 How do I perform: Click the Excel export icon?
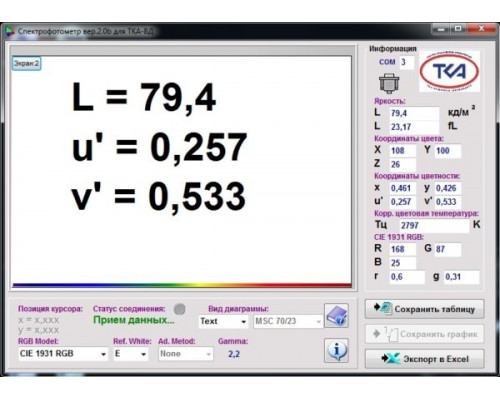pos(391,359)
